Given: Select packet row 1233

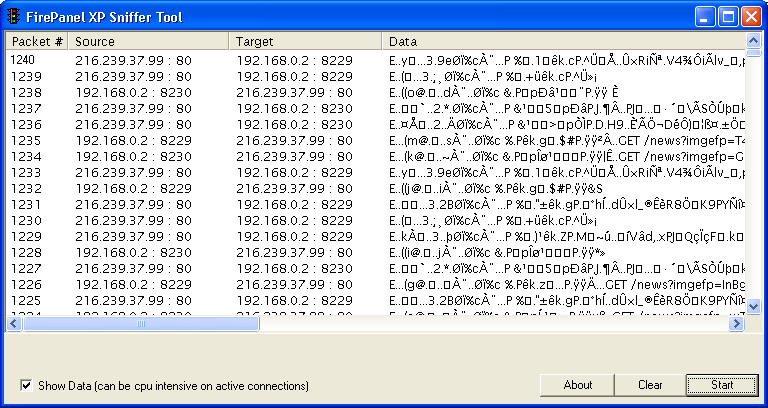Looking at the screenshot, I should click(x=376, y=172).
